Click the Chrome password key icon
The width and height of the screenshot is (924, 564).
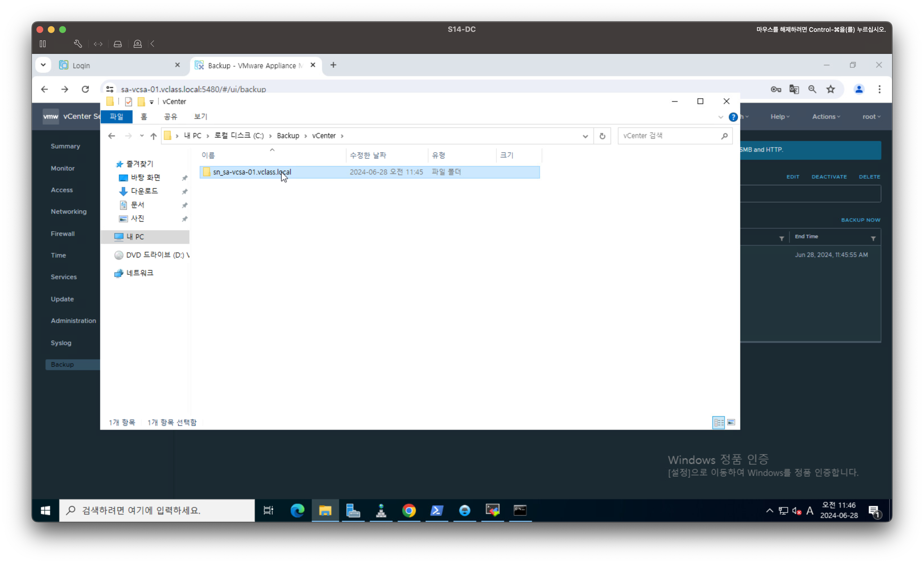coord(775,89)
